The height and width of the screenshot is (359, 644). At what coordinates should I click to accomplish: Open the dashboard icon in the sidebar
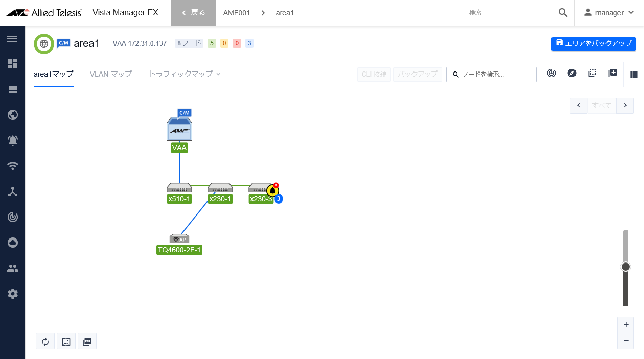pos(12,64)
